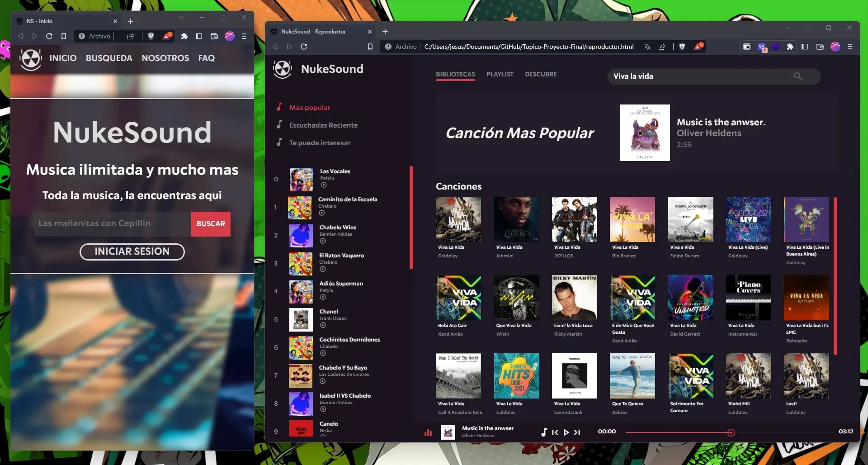
Task: Click the play button in player bar
Action: point(566,432)
